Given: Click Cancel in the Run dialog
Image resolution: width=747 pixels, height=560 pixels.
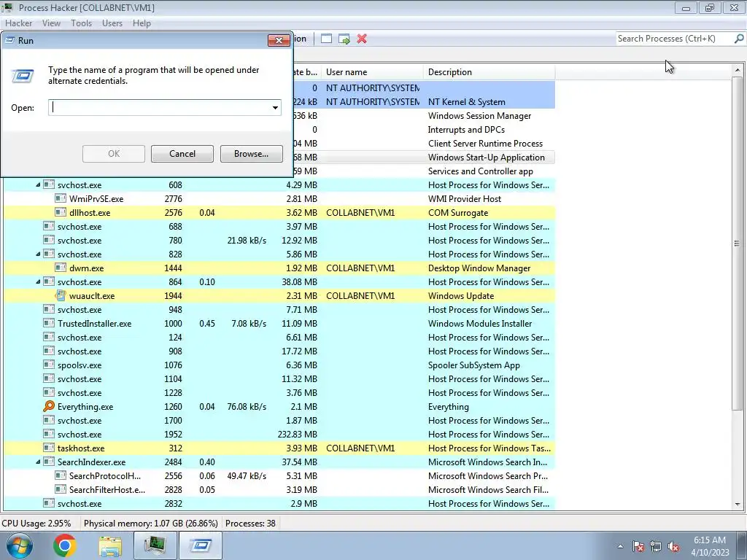Looking at the screenshot, I should pyautogui.click(x=182, y=154).
